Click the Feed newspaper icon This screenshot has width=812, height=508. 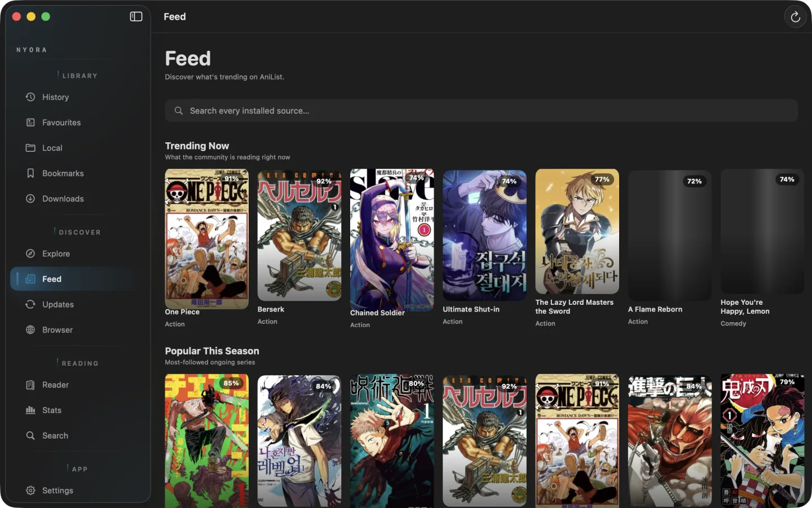(x=30, y=279)
